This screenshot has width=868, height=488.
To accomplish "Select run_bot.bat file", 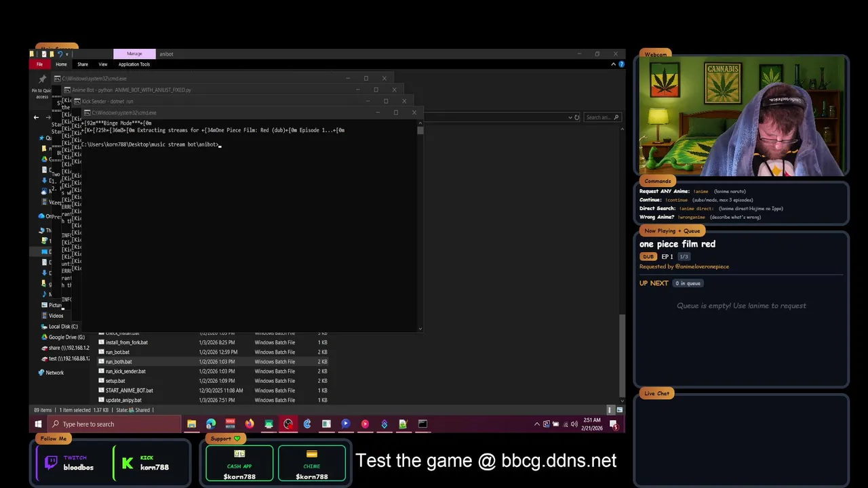I will click(117, 352).
